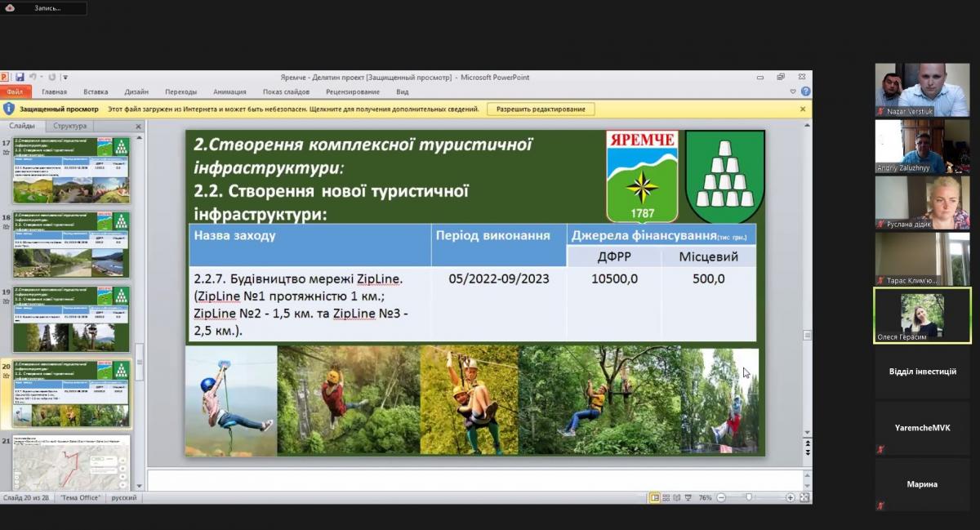Click Fit slide to window icon

click(804, 497)
